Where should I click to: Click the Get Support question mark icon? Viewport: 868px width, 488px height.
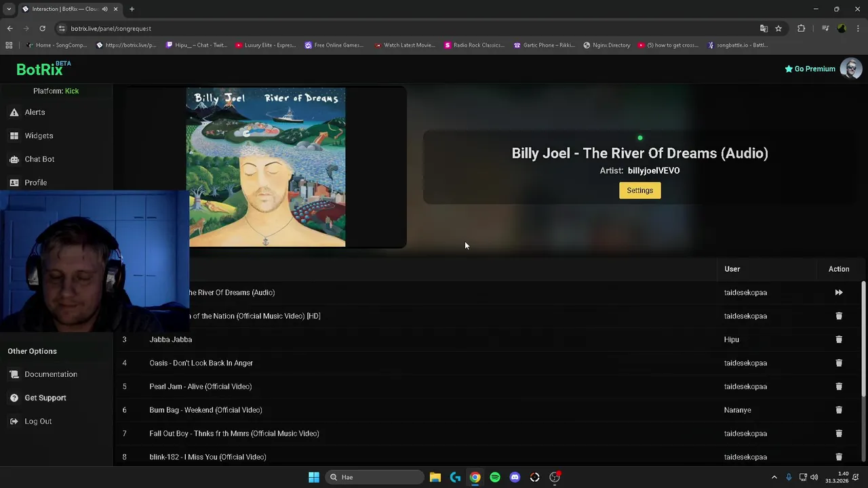[14, 398]
